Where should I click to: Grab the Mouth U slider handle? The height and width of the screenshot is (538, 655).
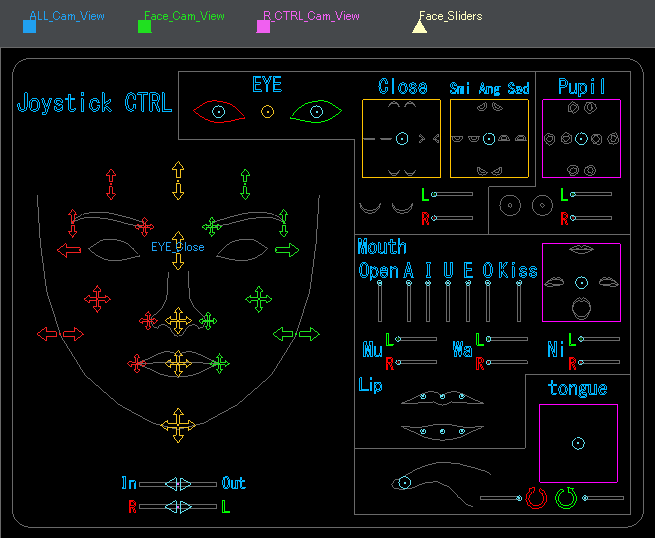[448, 283]
